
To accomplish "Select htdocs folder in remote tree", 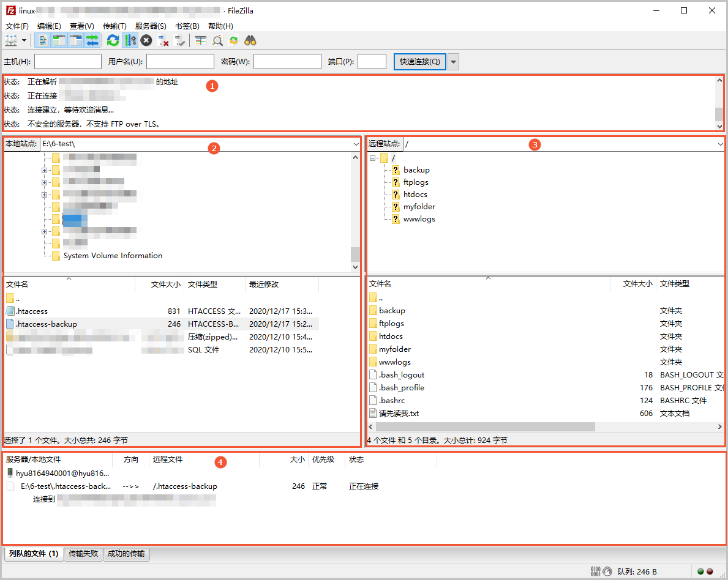I will [415, 195].
